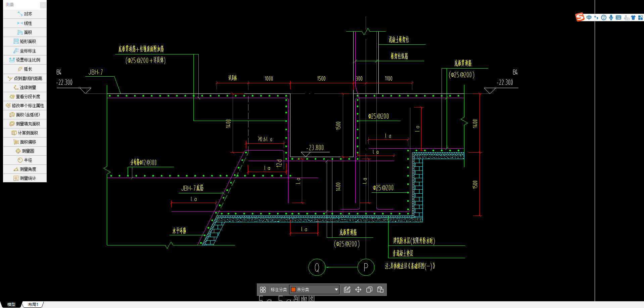Image resolution: width=644 pixels, height=308 pixels.
Task: Activate 测量填充面积 hatch area tool
Action: pos(25,124)
